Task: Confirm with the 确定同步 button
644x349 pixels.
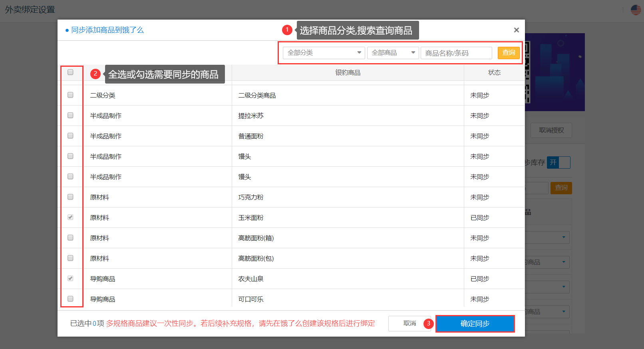Action: (x=475, y=324)
